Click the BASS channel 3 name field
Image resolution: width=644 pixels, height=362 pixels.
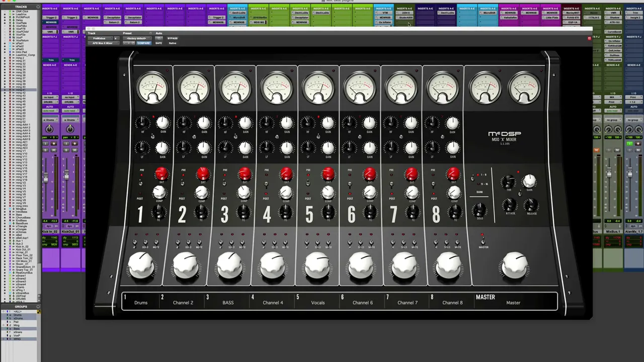tap(228, 303)
